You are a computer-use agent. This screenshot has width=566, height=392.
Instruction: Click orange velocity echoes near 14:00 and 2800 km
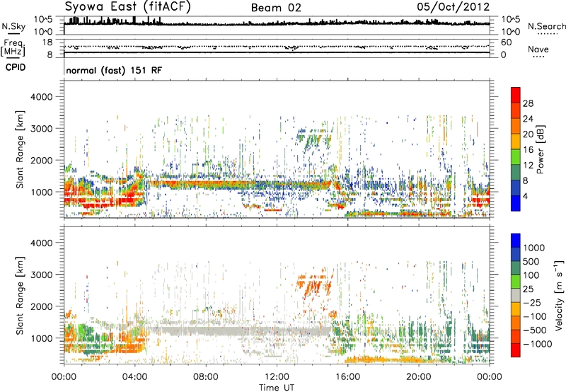click(x=315, y=285)
